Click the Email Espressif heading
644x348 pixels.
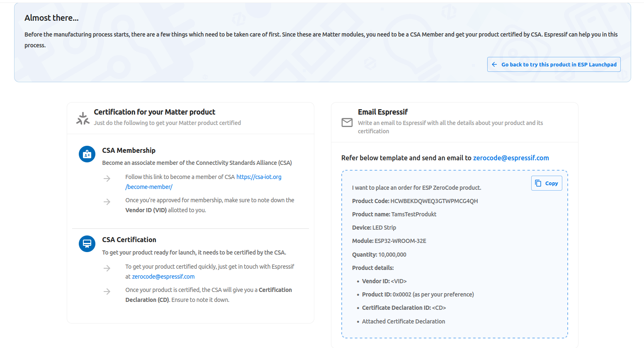pyautogui.click(x=383, y=112)
